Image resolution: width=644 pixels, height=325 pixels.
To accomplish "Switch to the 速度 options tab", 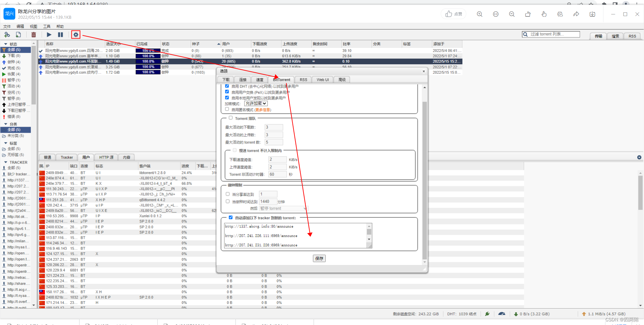I will [x=260, y=80].
